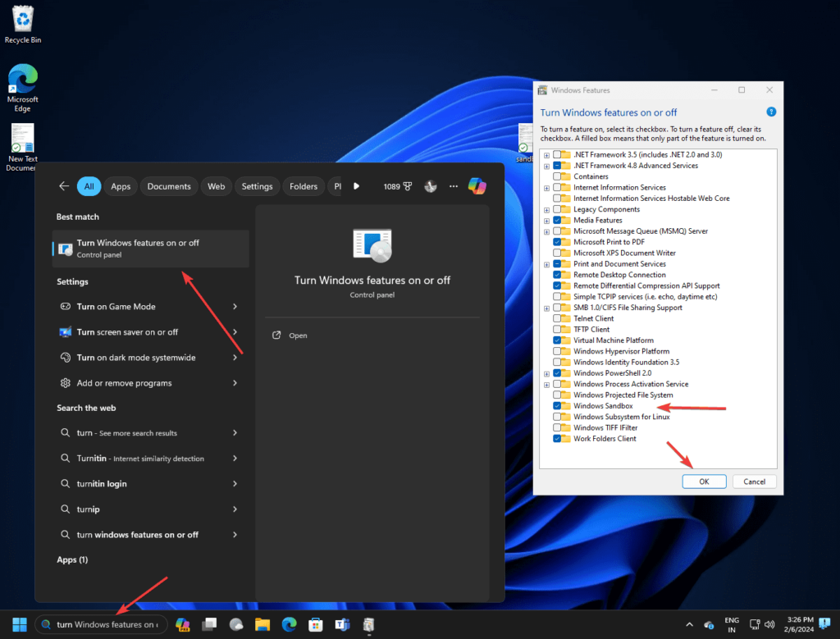Open the notification icon beside the clock

point(825,624)
